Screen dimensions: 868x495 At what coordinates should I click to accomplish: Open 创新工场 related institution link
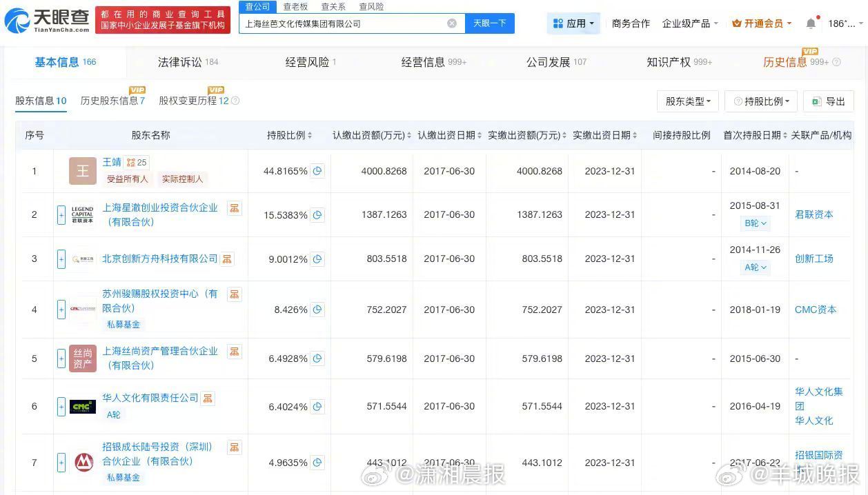(814, 259)
